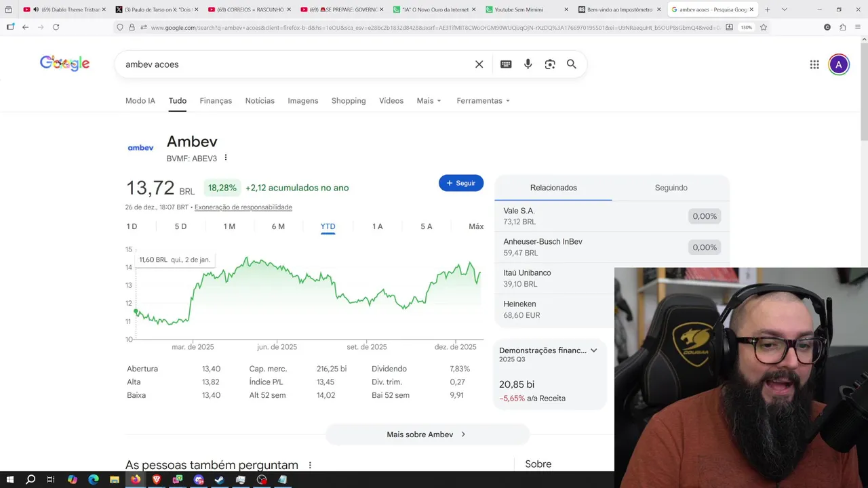Switch to Notícias search tab
This screenshot has height=488, width=868.
(x=260, y=100)
